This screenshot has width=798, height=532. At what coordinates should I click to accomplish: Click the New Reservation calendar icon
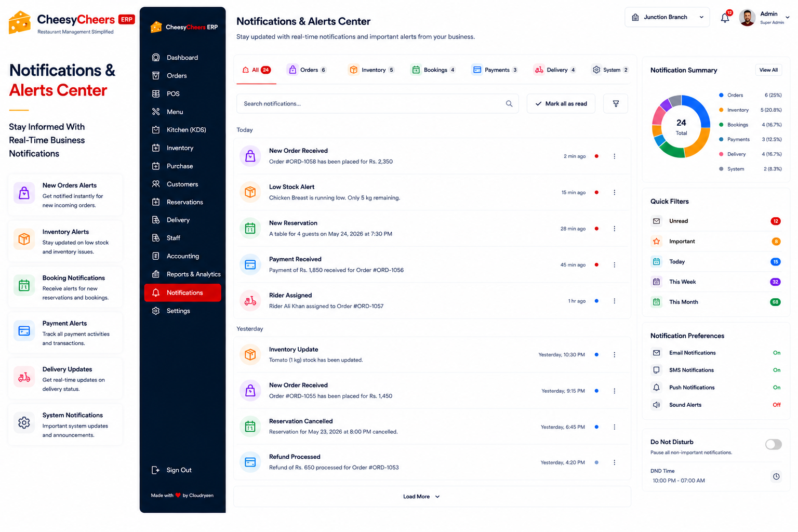point(250,228)
